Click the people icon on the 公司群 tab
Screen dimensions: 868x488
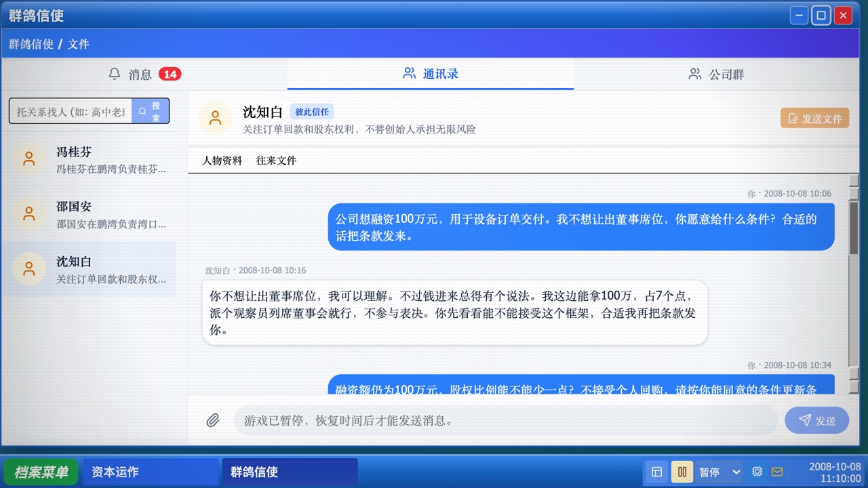694,74
